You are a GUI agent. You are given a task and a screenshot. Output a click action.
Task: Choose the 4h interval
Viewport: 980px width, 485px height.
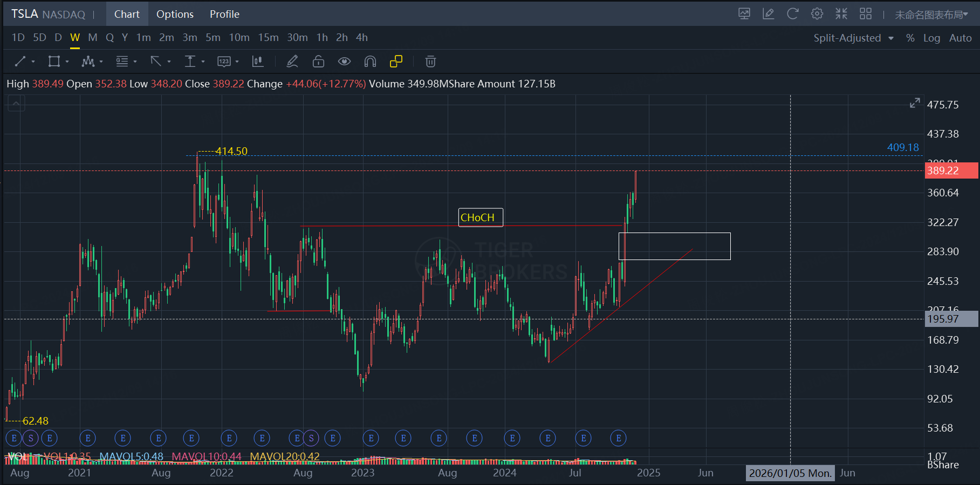[x=362, y=38]
